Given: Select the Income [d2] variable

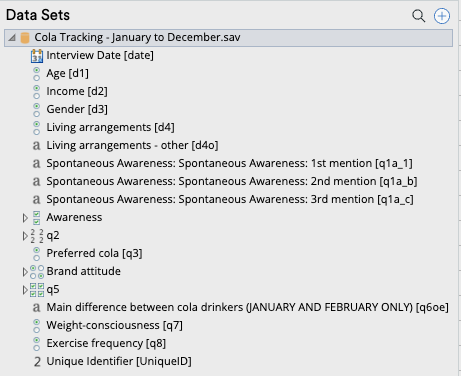Looking at the screenshot, I should 77,91.
